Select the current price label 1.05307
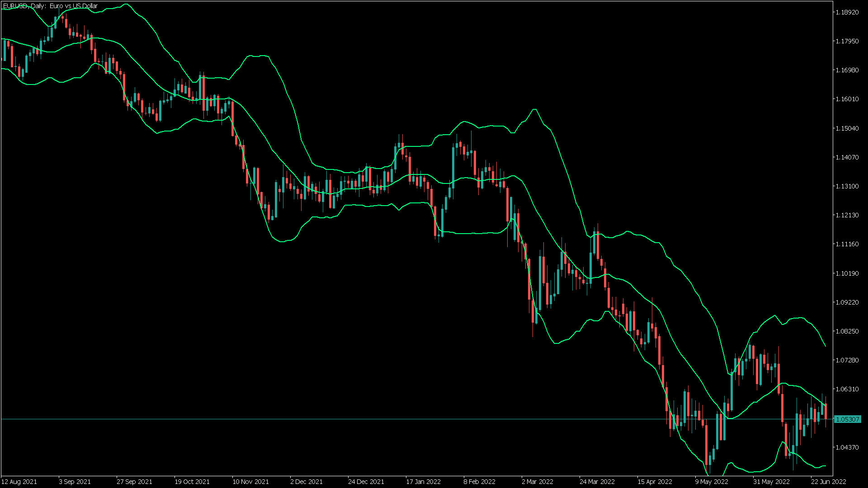 click(847, 419)
